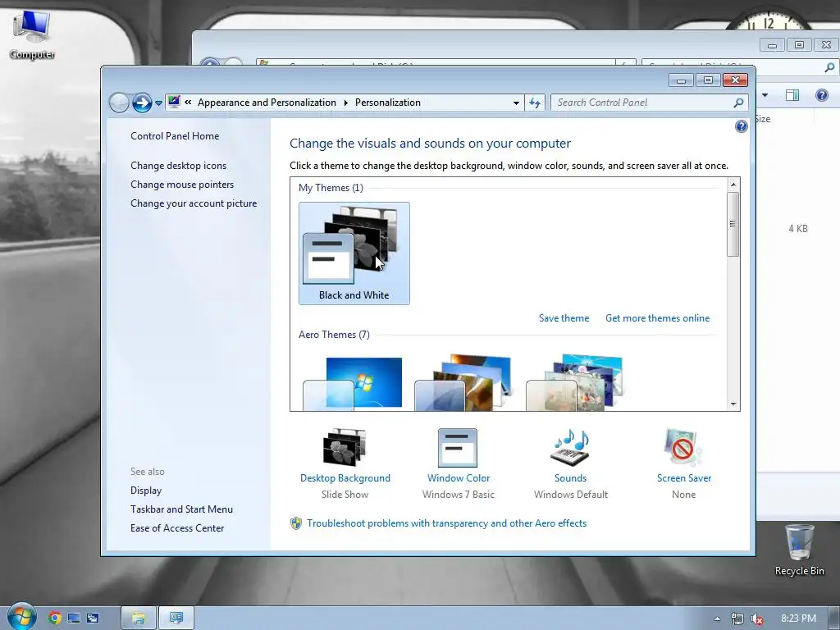840x630 pixels.
Task: Click the refresh icon beside the address bar
Action: pyautogui.click(x=535, y=103)
